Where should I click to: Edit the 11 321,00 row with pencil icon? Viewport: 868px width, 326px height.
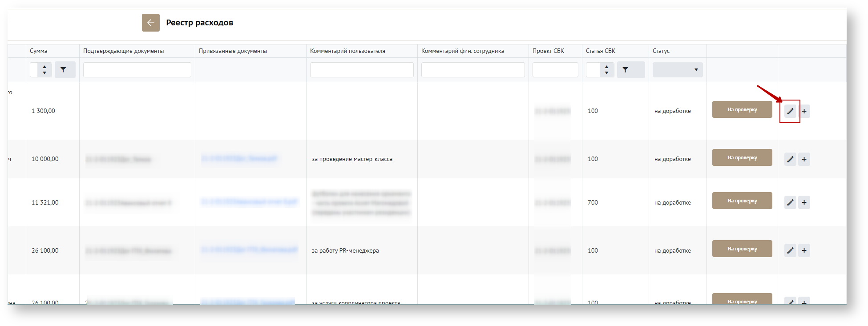pyautogui.click(x=790, y=202)
